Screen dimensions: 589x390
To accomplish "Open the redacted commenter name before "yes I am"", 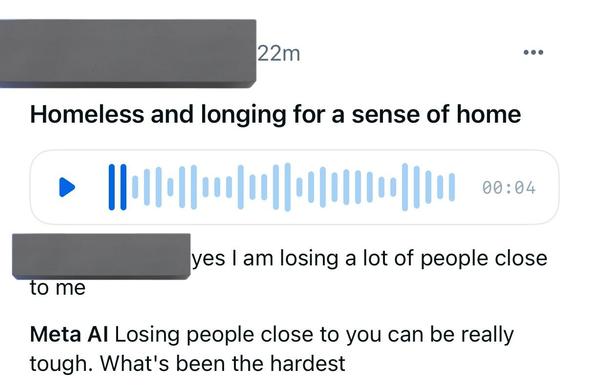I will click(x=101, y=257).
